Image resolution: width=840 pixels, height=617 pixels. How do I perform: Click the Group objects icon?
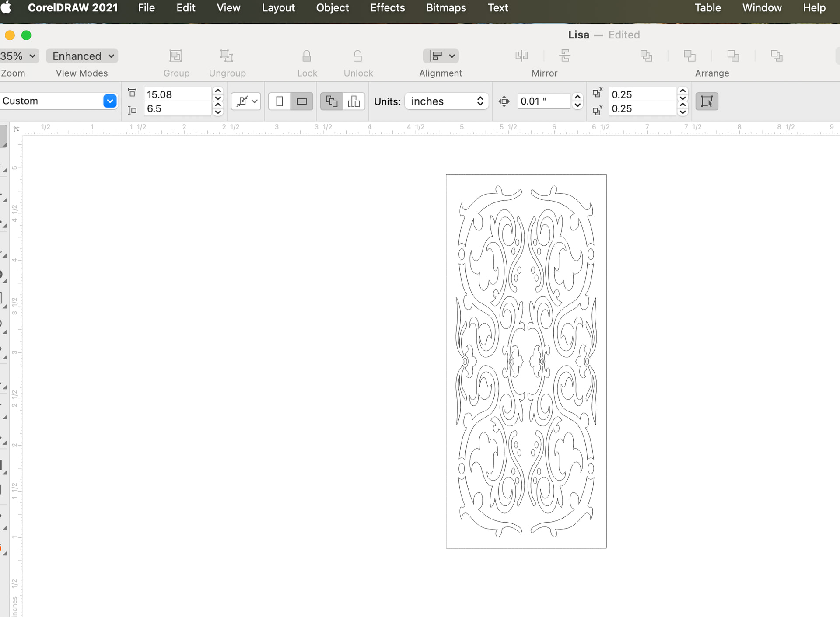click(175, 56)
